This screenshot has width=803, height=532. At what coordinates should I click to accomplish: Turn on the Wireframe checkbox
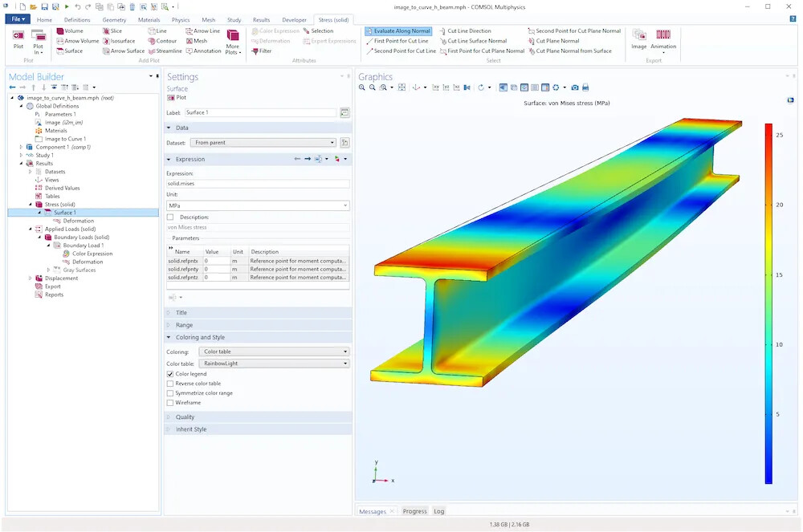click(x=170, y=403)
